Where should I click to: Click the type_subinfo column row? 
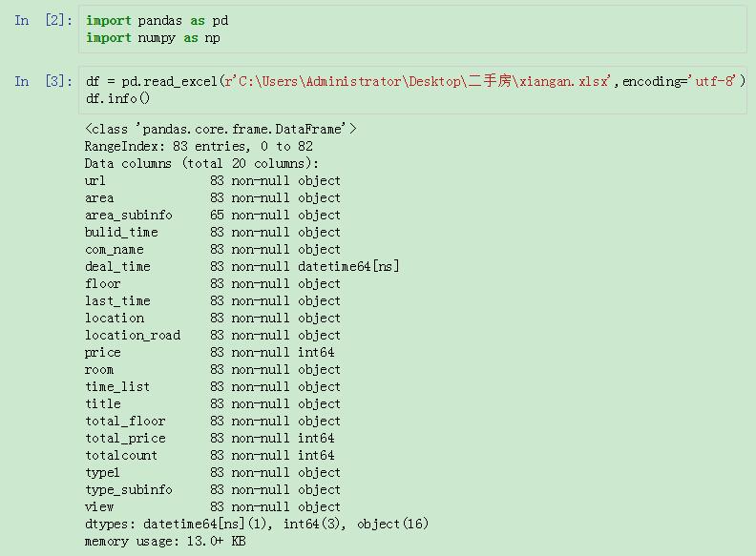[x=212, y=489]
